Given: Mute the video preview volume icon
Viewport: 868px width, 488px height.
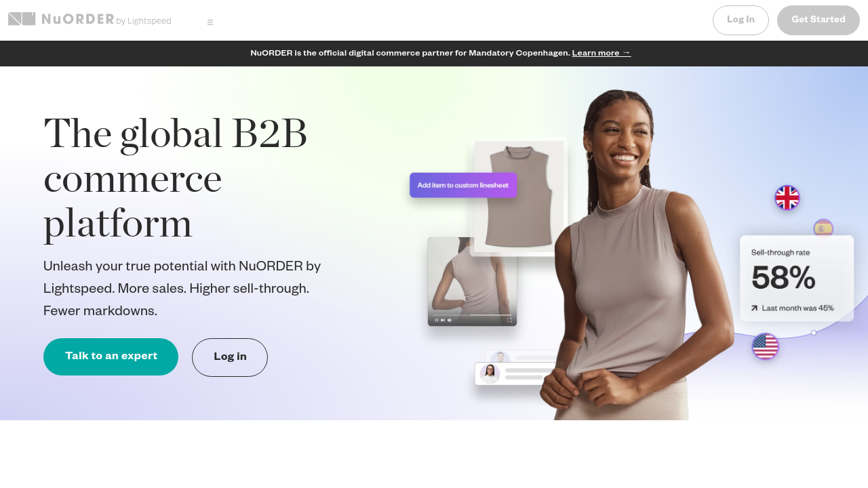Looking at the screenshot, I should [450, 320].
